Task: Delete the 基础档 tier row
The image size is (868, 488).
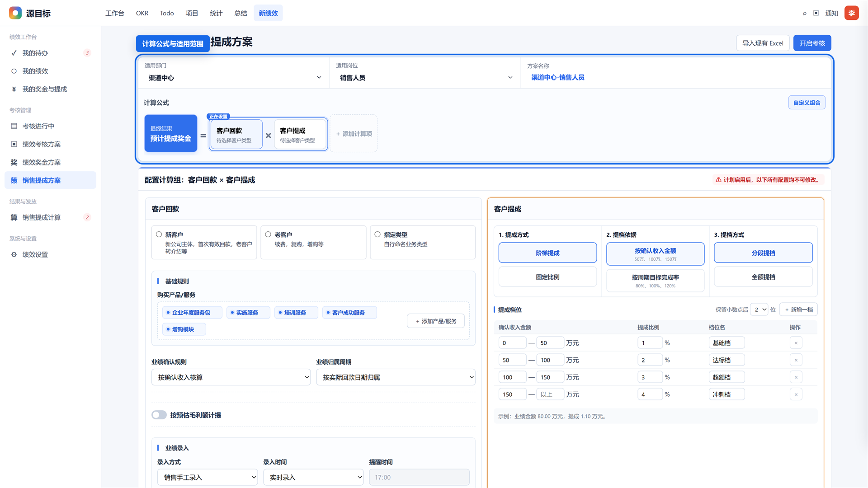Action: click(796, 343)
